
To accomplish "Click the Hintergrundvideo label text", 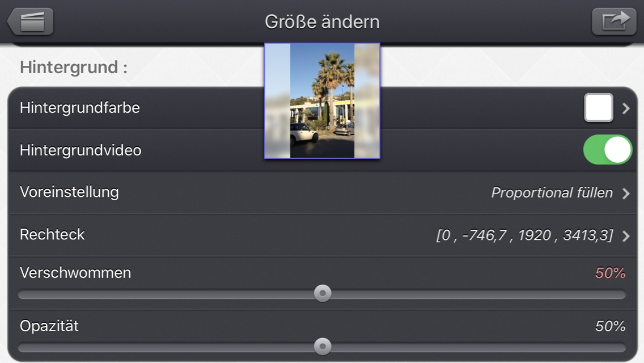I will [x=80, y=150].
